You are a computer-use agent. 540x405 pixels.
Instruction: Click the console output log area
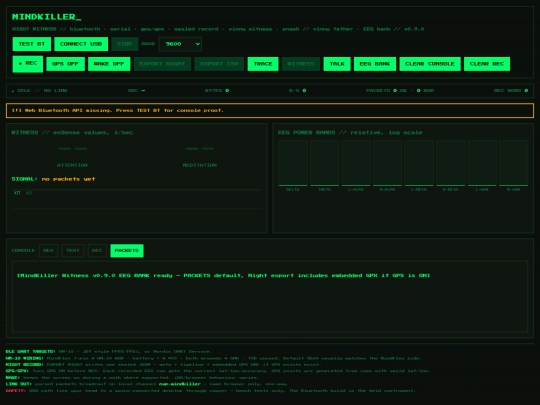[x=270, y=297]
